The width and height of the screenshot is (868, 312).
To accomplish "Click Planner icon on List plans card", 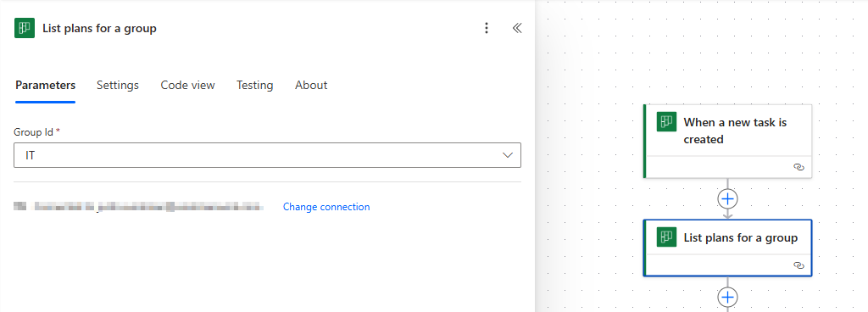I will [667, 237].
